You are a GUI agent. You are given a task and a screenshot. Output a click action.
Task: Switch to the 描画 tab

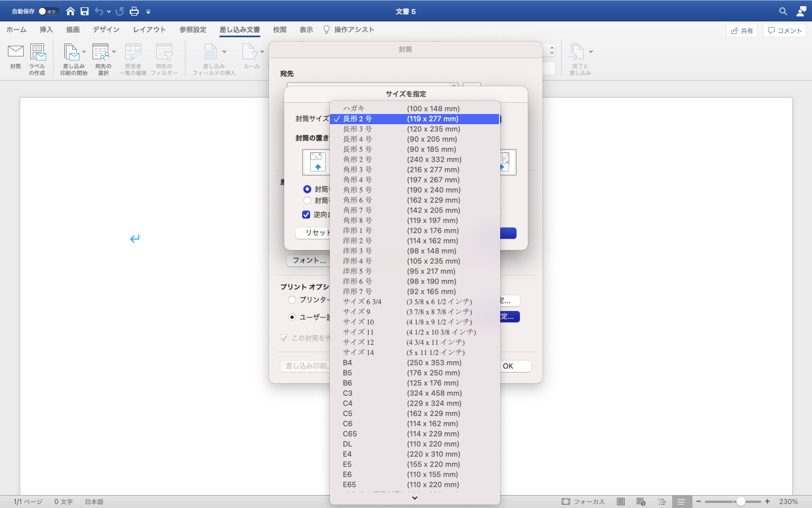73,30
